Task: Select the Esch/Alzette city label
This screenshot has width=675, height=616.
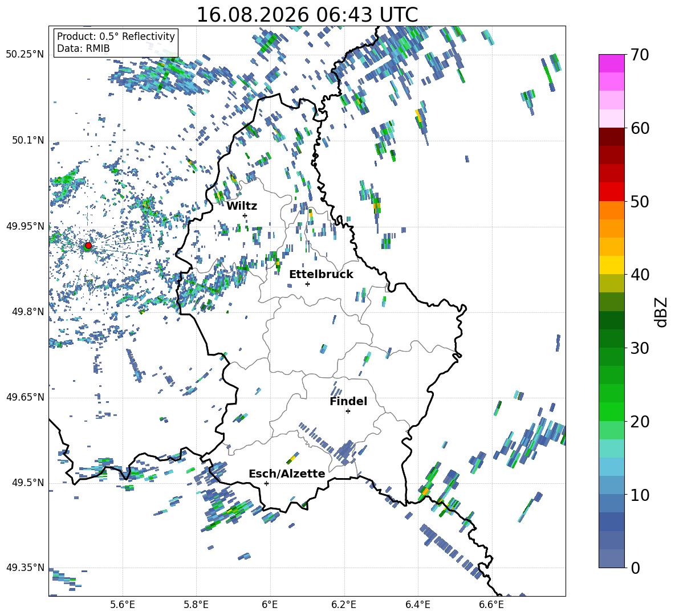Action: pos(287,474)
